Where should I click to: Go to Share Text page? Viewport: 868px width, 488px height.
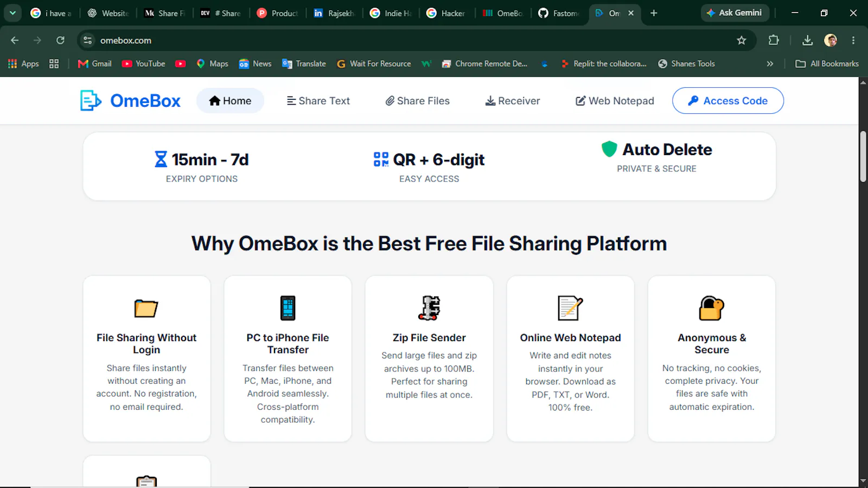point(318,101)
